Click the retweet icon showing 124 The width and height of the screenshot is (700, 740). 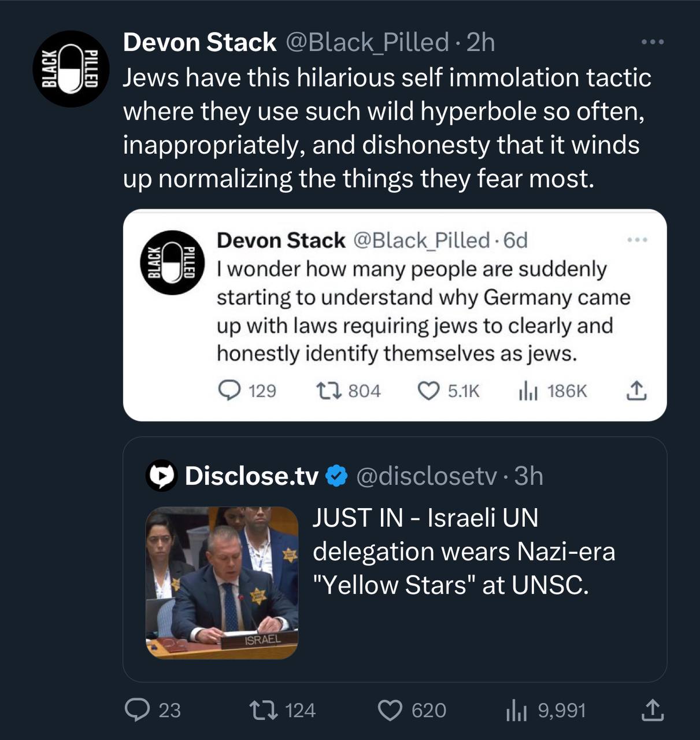click(262, 709)
